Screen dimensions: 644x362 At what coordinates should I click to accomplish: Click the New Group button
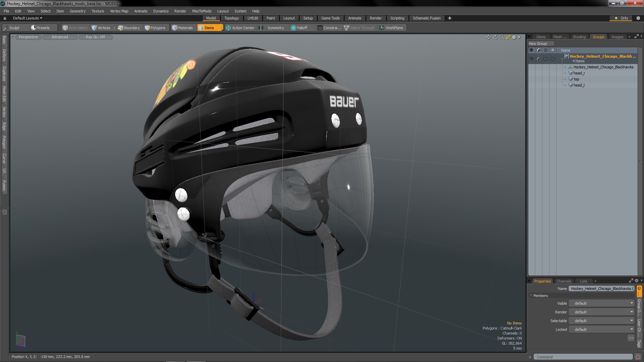pyautogui.click(x=541, y=44)
